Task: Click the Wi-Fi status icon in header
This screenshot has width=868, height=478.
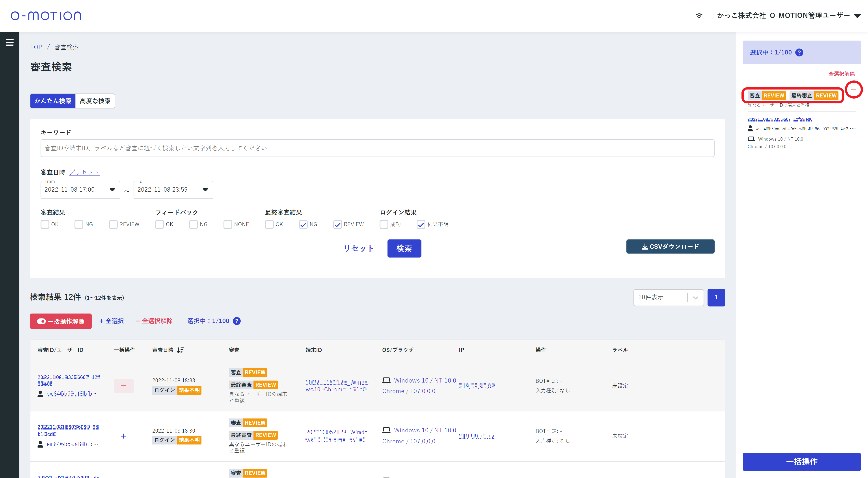Action: (699, 15)
